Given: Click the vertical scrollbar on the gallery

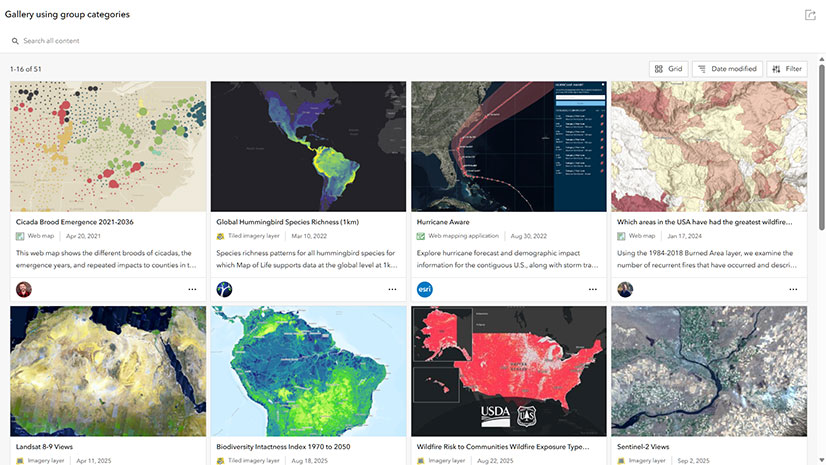Looking at the screenshot, I should pos(821,147).
